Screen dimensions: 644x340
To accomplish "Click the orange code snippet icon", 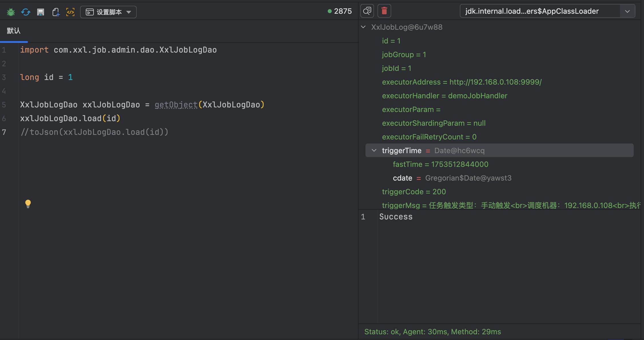I will tap(70, 12).
